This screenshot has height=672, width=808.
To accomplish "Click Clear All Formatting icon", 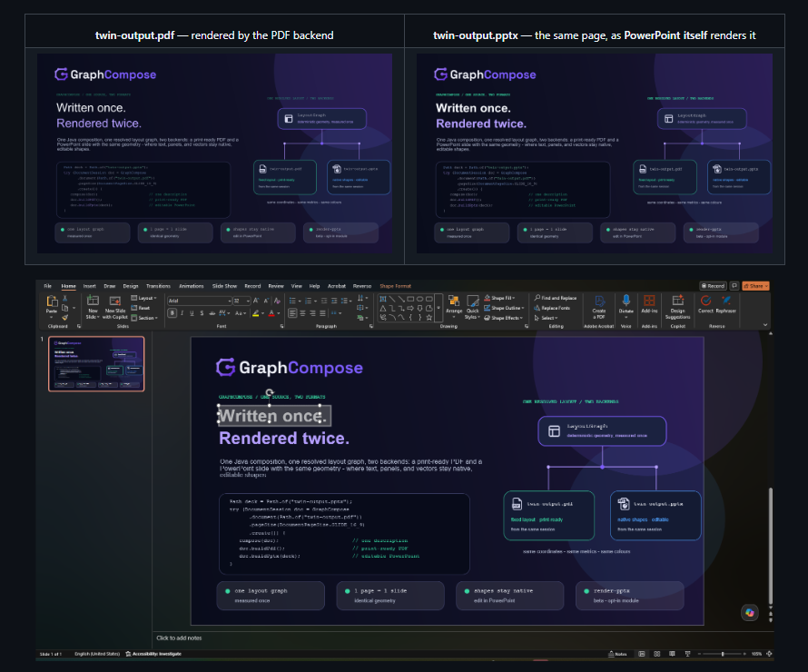I will coord(277,301).
